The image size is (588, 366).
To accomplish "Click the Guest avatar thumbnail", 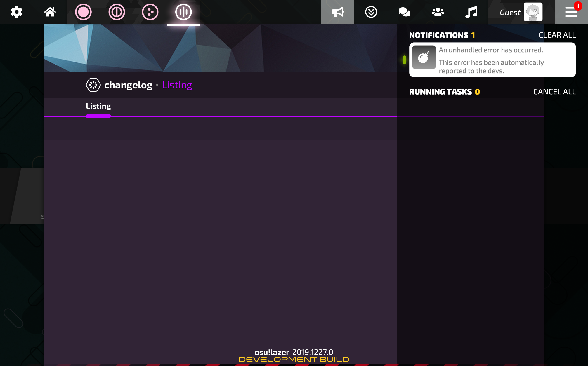I will (x=533, y=12).
